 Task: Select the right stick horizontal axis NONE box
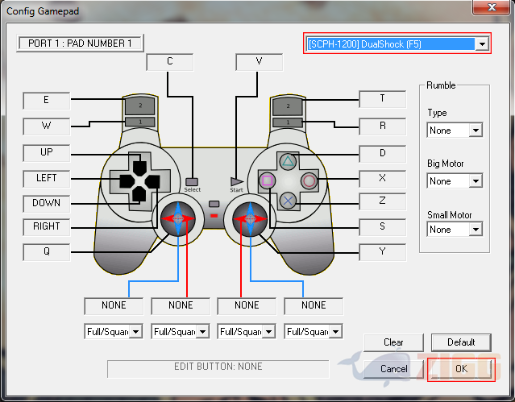[246, 306]
